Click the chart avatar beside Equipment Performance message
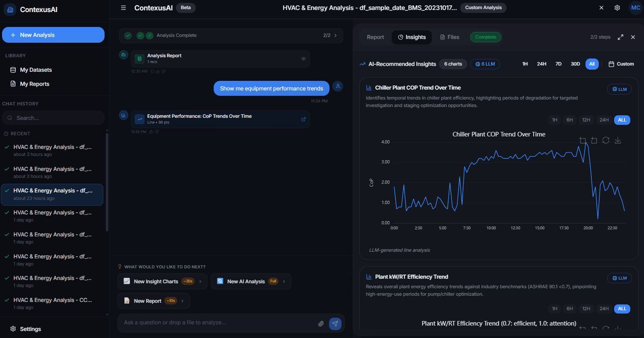This screenshot has height=338, width=644. click(x=123, y=115)
